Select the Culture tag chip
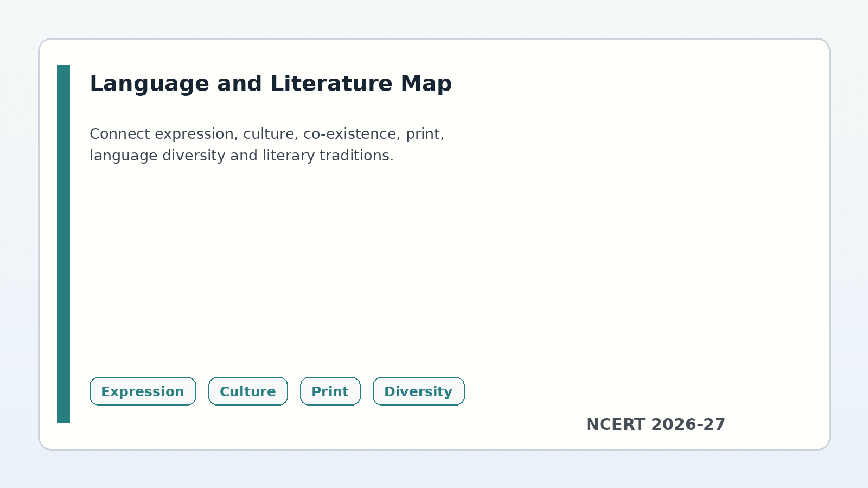 248,391
